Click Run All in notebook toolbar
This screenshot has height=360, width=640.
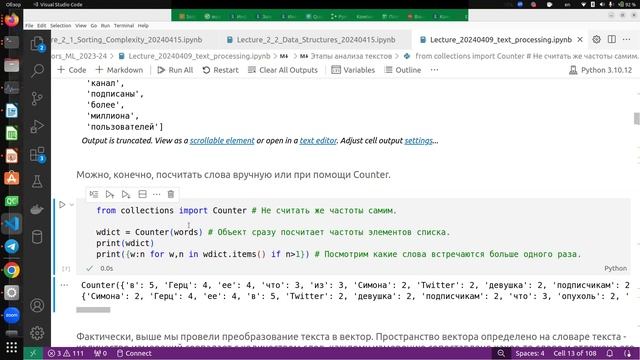(175, 70)
